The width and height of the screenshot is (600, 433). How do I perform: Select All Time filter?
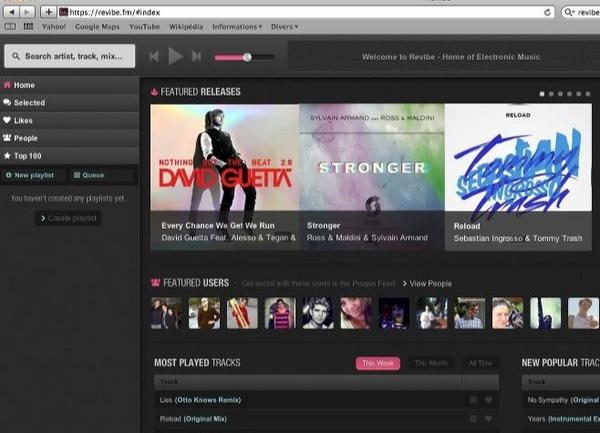coord(481,363)
